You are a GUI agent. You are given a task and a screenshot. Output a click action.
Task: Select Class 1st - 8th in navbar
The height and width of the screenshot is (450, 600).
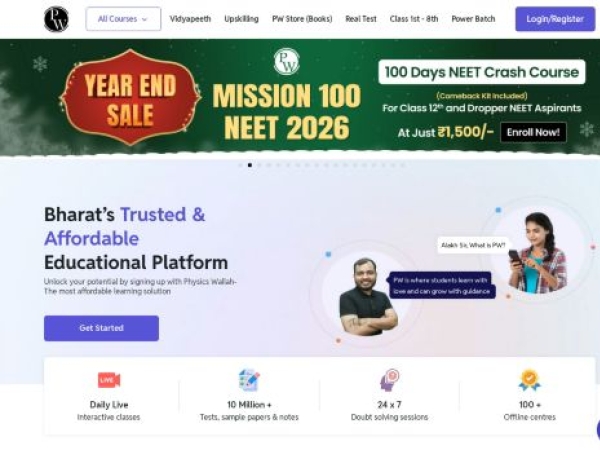[414, 19]
